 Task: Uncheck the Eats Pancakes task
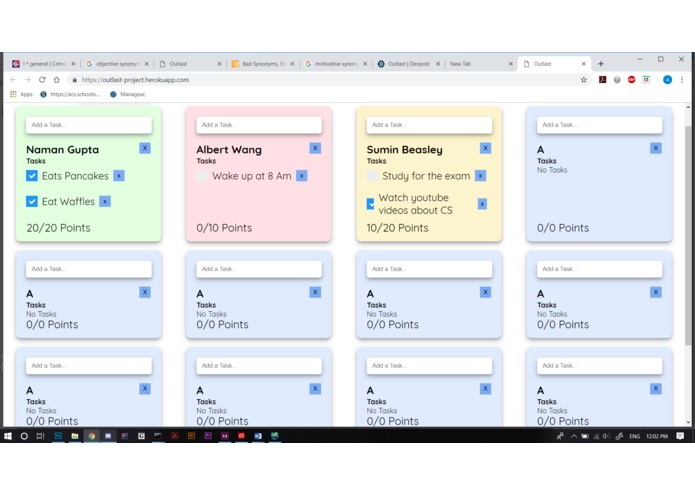tap(31, 176)
